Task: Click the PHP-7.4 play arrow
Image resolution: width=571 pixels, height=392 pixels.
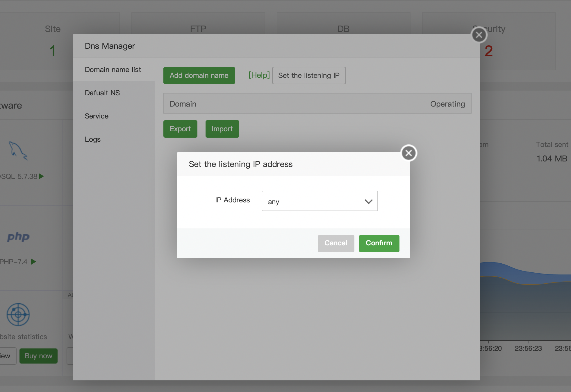Action: [33, 262]
